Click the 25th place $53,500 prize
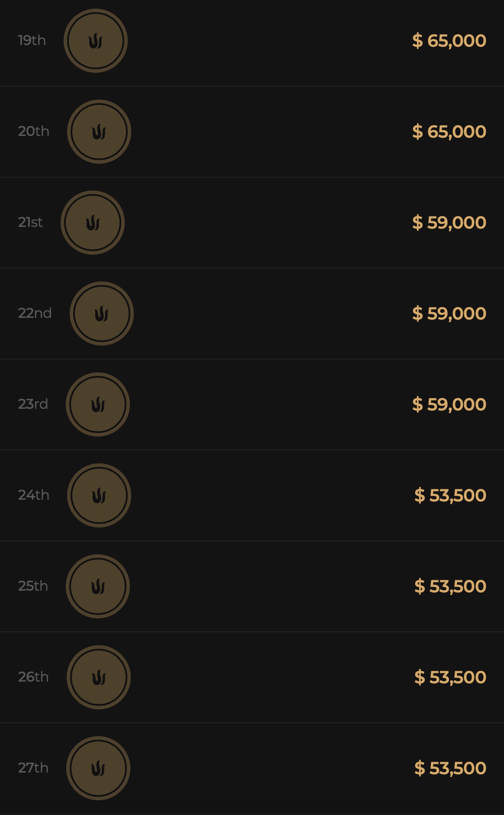Screen dimensions: 504x815 click(x=450, y=586)
